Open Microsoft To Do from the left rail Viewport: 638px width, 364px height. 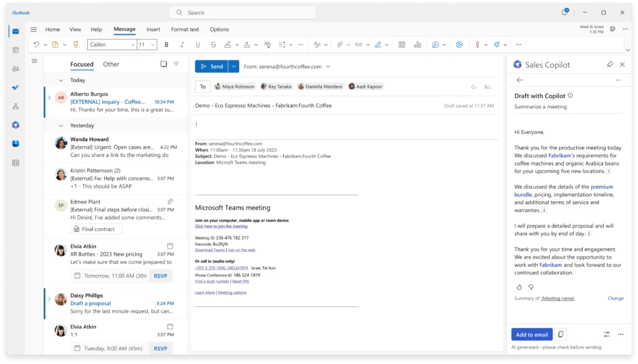[16, 87]
